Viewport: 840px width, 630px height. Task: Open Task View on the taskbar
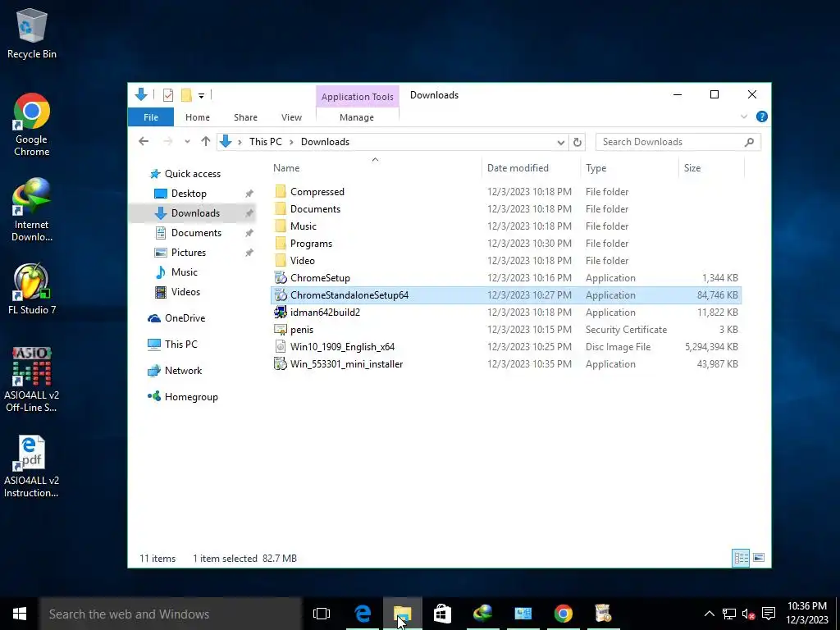(x=322, y=614)
